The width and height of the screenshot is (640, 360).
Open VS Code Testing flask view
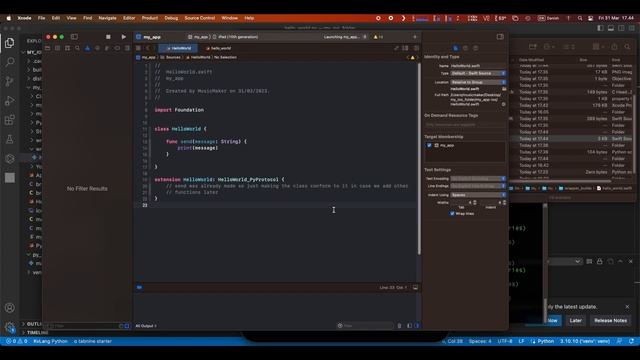pos(9,139)
